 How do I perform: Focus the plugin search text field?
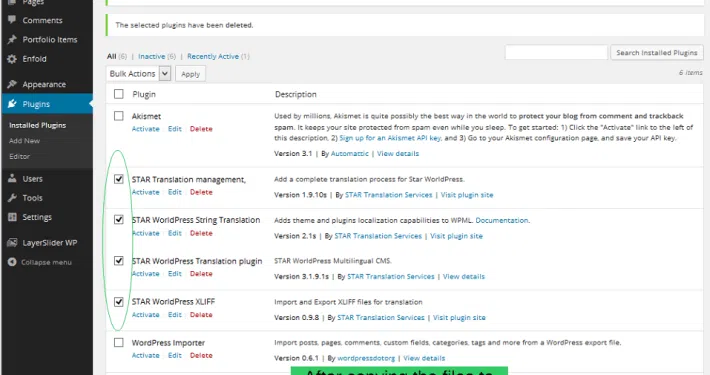tap(556, 53)
